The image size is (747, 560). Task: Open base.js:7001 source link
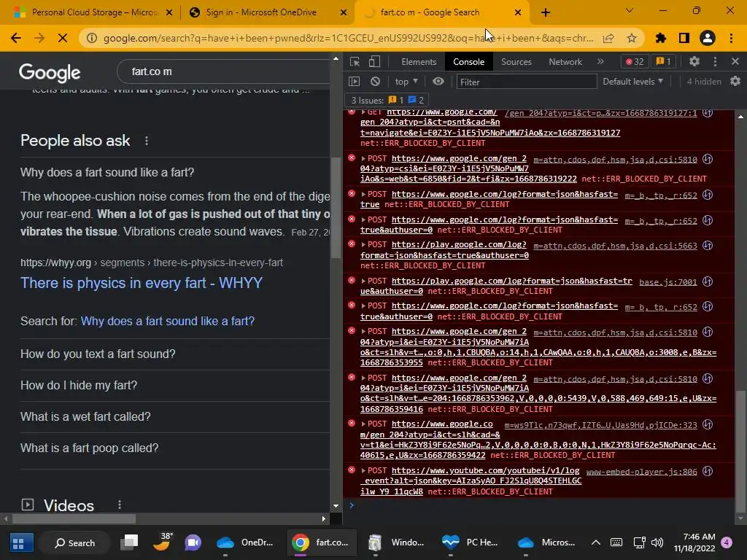(667, 282)
